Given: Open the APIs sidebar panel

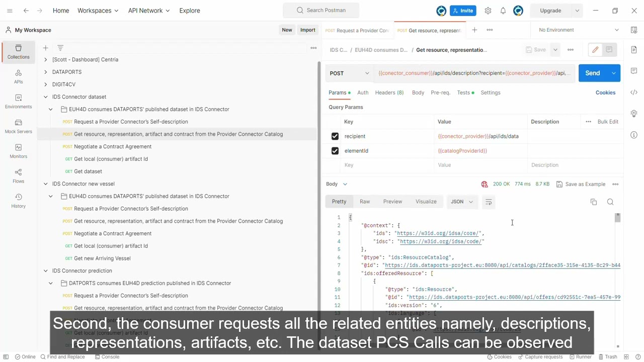Looking at the screenshot, I should (x=19, y=76).
